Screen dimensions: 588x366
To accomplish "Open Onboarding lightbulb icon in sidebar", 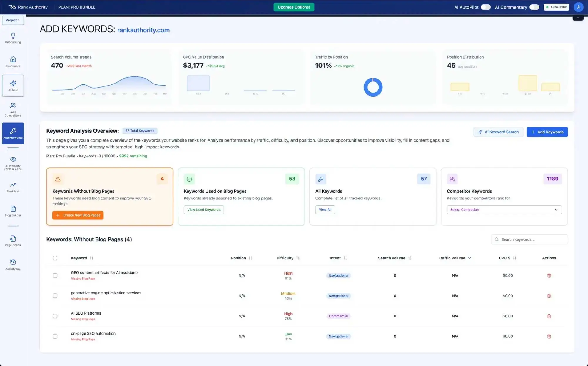I will [x=13, y=36].
